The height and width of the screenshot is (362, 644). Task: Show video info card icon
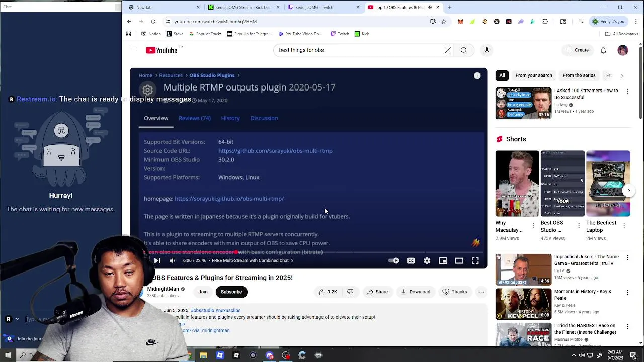pos(477,76)
